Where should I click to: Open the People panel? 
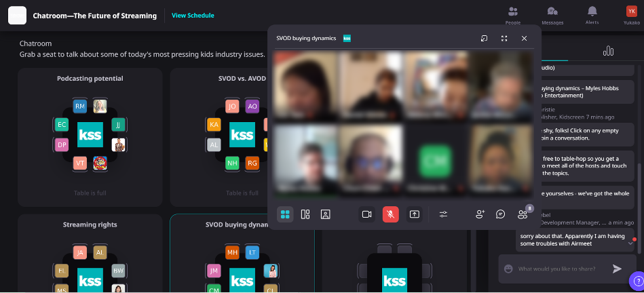513,16
